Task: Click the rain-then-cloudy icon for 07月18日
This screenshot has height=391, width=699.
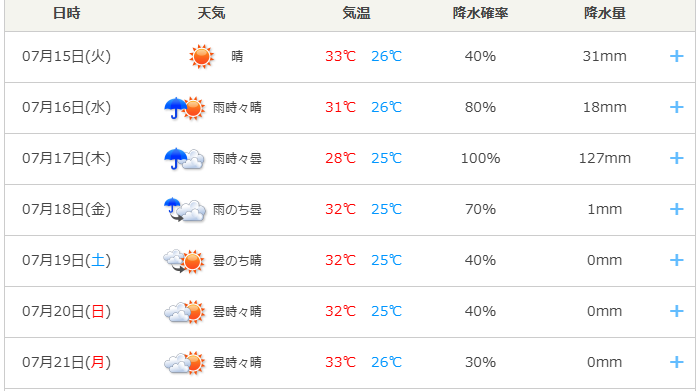Action: [x=185, y=210]
